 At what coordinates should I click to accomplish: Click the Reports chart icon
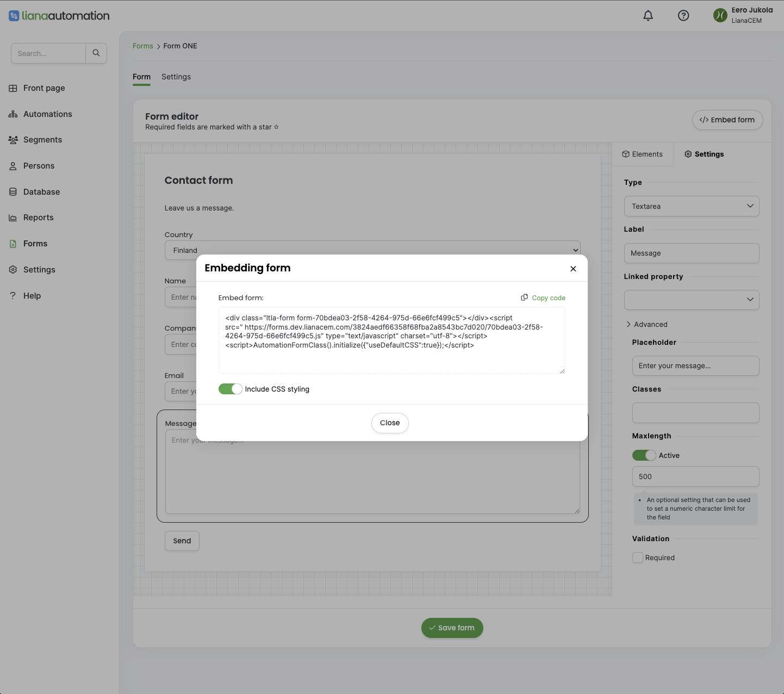pyautogui.click(x=13, y=218)
